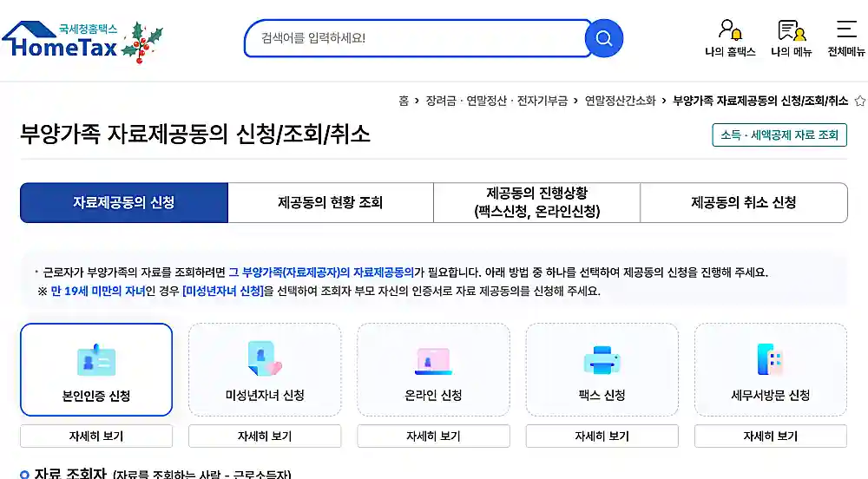868x479 pixels.
Task: Switch to 제공동의 현황 조회 tab
Action: point(331,202)
